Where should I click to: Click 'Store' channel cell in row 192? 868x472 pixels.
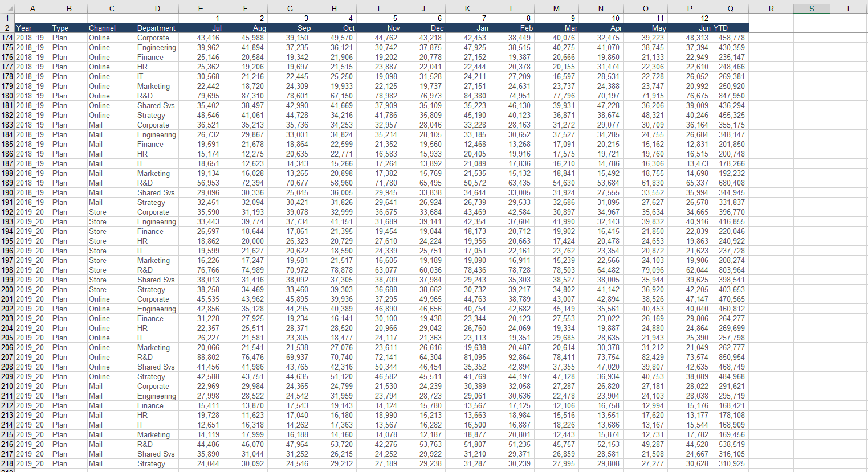112,212
